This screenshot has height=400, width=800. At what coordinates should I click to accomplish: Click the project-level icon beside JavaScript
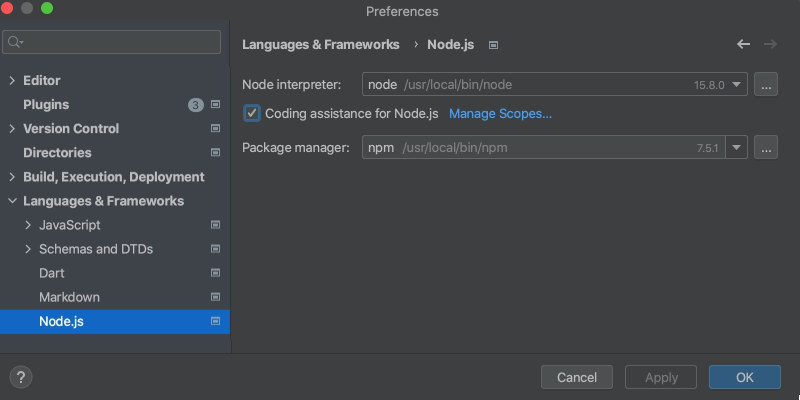tap(215, 225)
